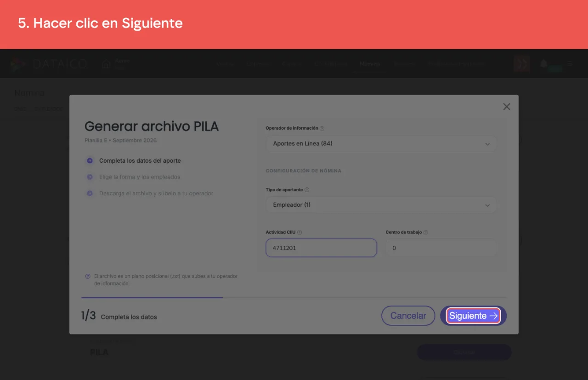The image size is (588, 380).
Task: Click the "Generar archivo PILA" heading
Action: (x=152, y=126)
